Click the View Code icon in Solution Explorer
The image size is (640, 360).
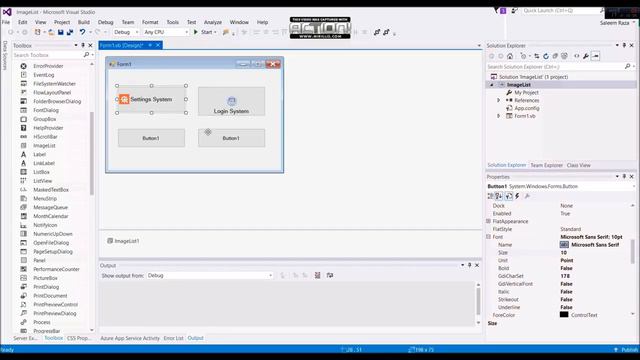tap(577, 56)
